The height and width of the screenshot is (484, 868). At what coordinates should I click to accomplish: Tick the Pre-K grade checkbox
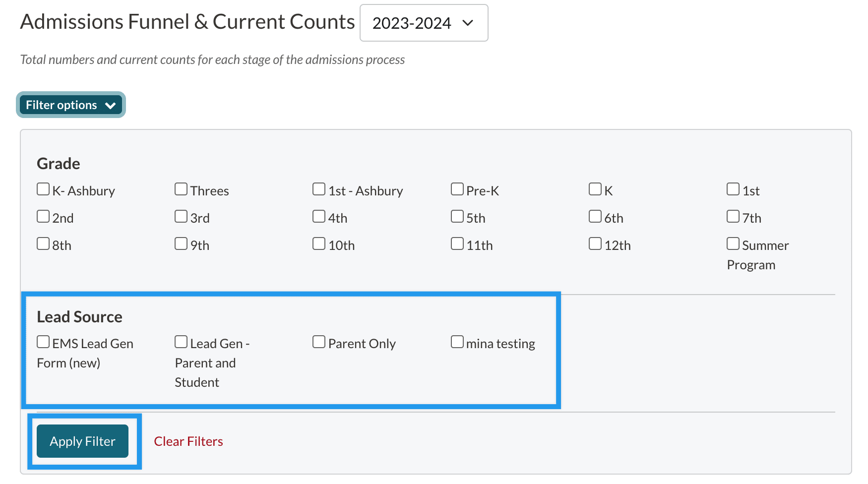click(457, 189)
